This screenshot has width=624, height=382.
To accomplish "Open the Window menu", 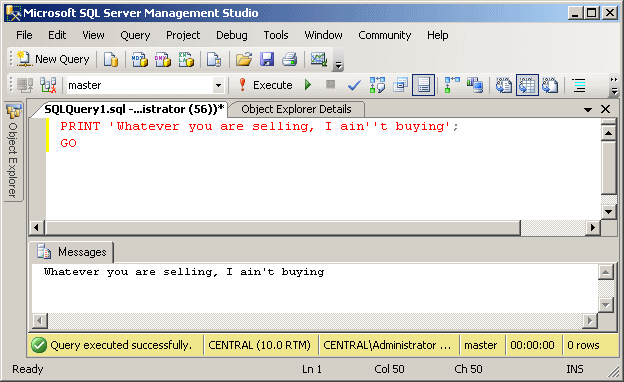I will point(323,35).
